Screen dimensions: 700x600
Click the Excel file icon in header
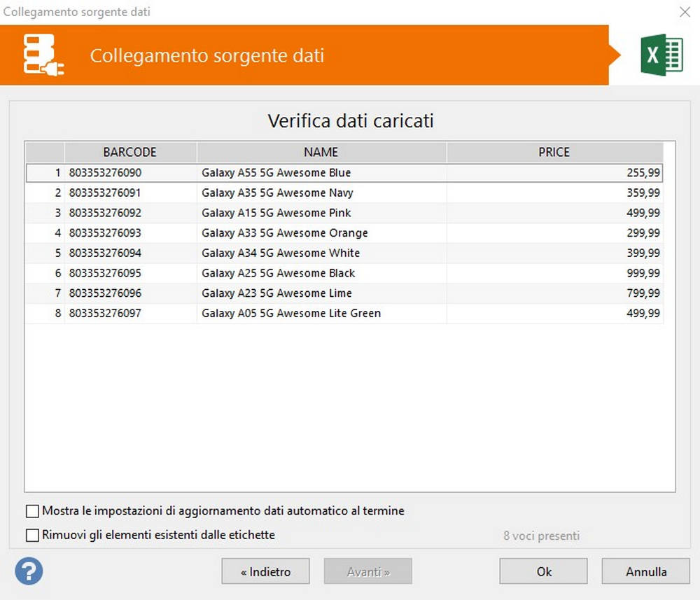click(661, 55)
